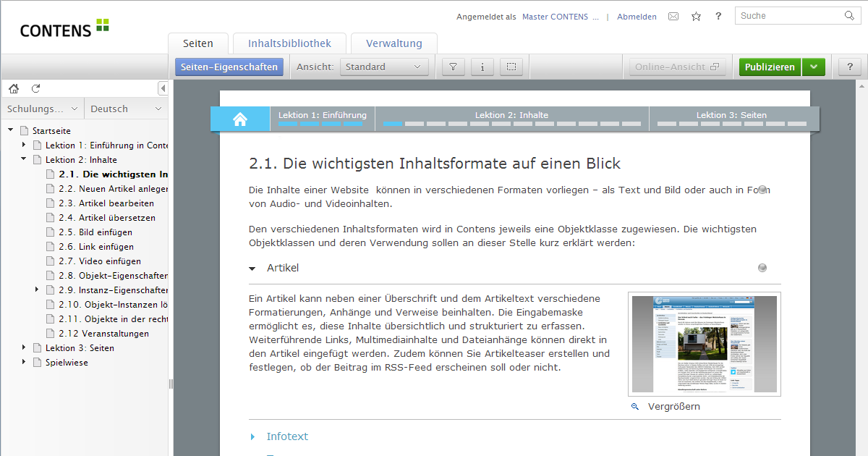Open the Deutsch language dropdown
Image resolution: width=868 pixels, height=456 pixels.
click(127, 109)
